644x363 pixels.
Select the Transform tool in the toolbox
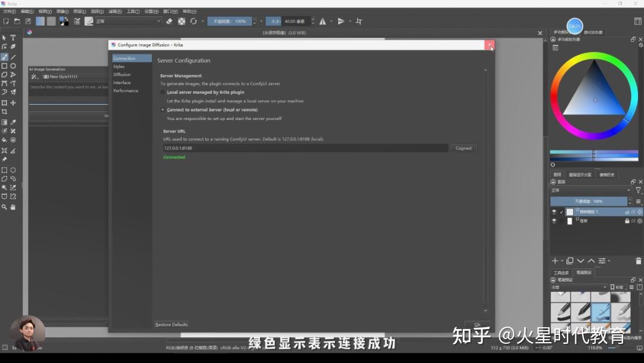pos(5,103)
